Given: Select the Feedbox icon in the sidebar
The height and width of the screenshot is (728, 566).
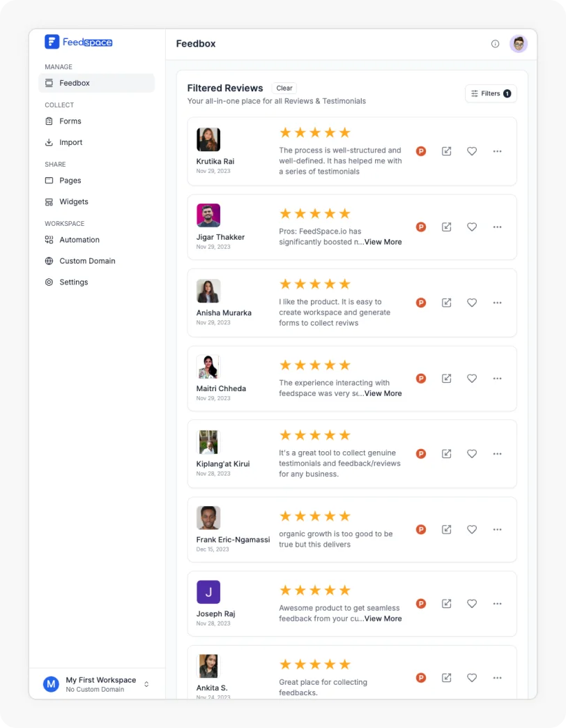Looking at the screenshot, I should click(49, 83).
